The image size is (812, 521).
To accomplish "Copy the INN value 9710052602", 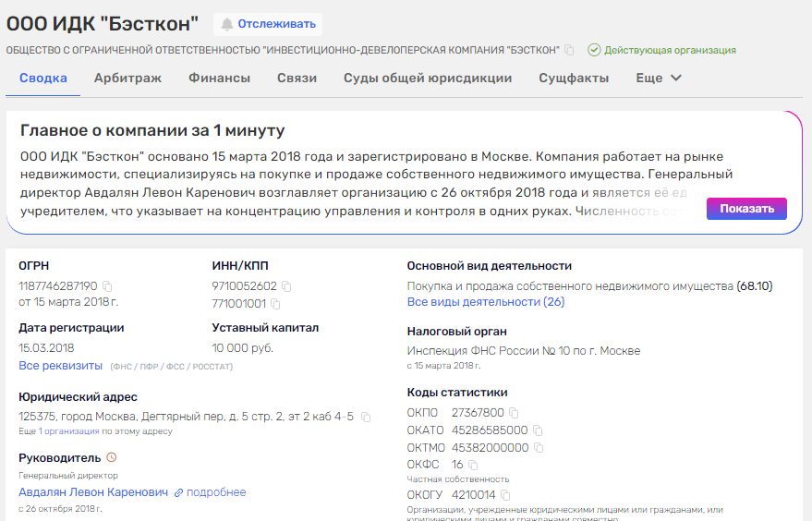I will 286,286.
